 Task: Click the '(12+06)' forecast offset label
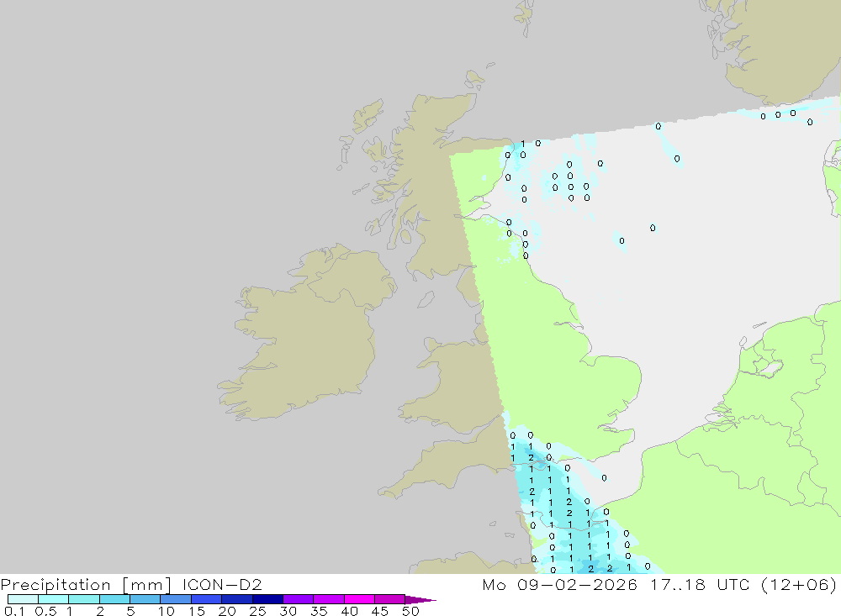point(801,584)
